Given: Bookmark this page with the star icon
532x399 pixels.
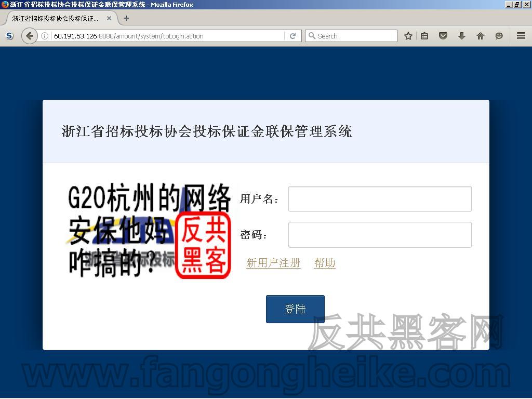Looking at the screenshot, I should pos(408,36).
